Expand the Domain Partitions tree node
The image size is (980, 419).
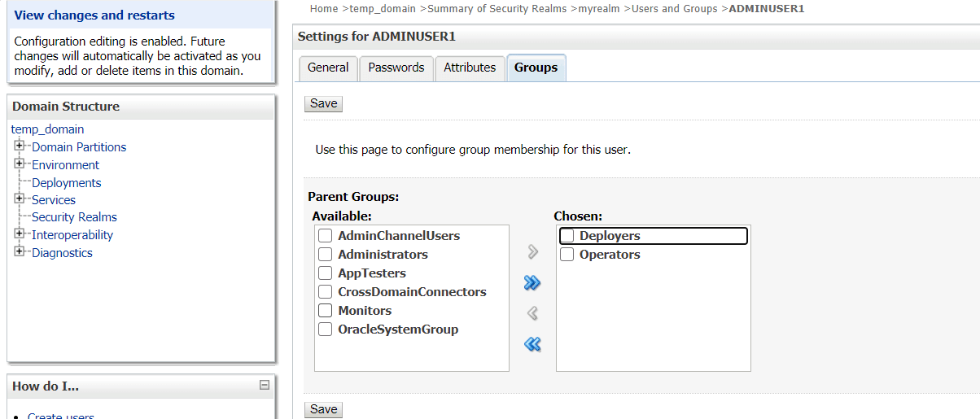(20, 146)
